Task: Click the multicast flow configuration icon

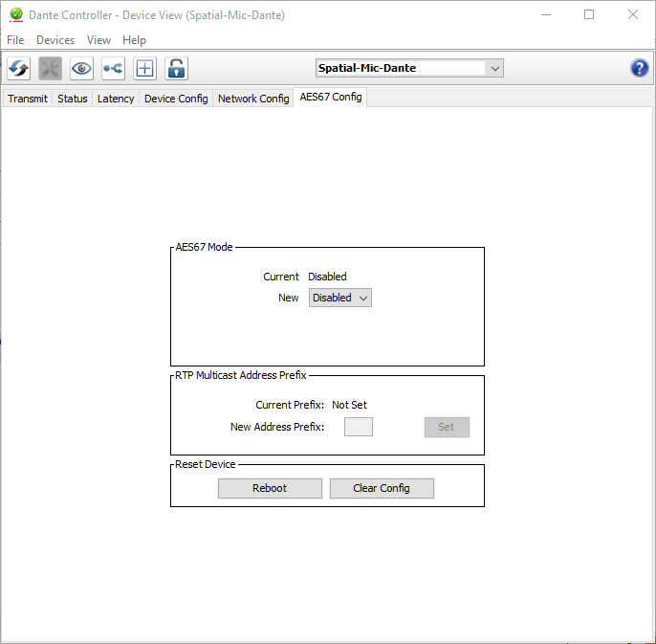Action: (x=113, y=68)
